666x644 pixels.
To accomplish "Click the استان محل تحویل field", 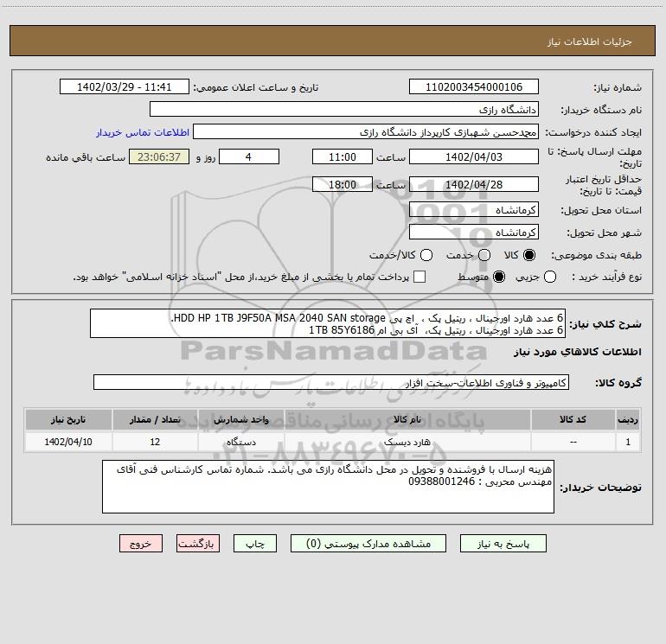I will (x=473, y=210).
